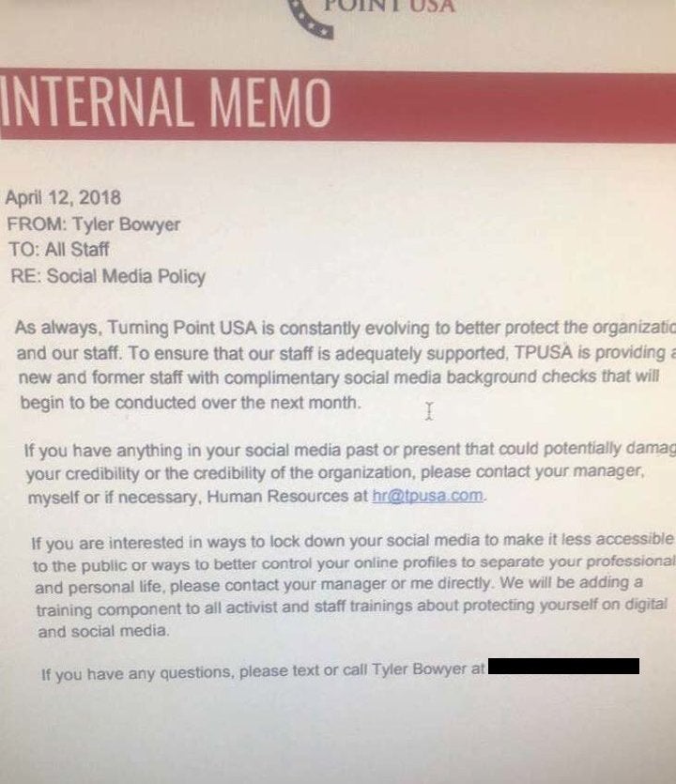Click the text 'begin to be conducted over the next month'
Screen dimensions: 676x784
pyautogui.click(x=190, y=403)
